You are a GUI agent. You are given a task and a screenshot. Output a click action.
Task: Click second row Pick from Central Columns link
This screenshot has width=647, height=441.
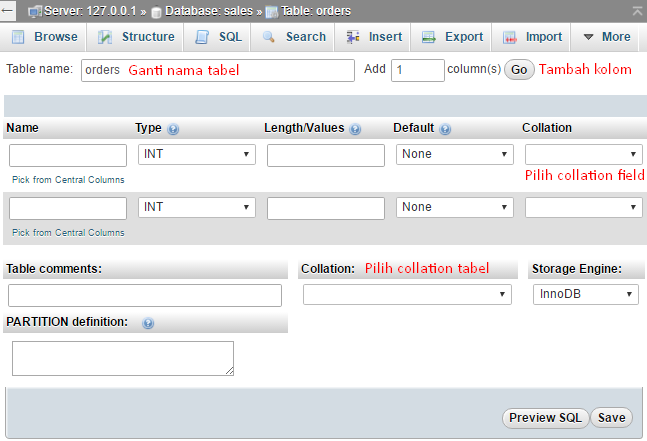[x=68, y=233]
